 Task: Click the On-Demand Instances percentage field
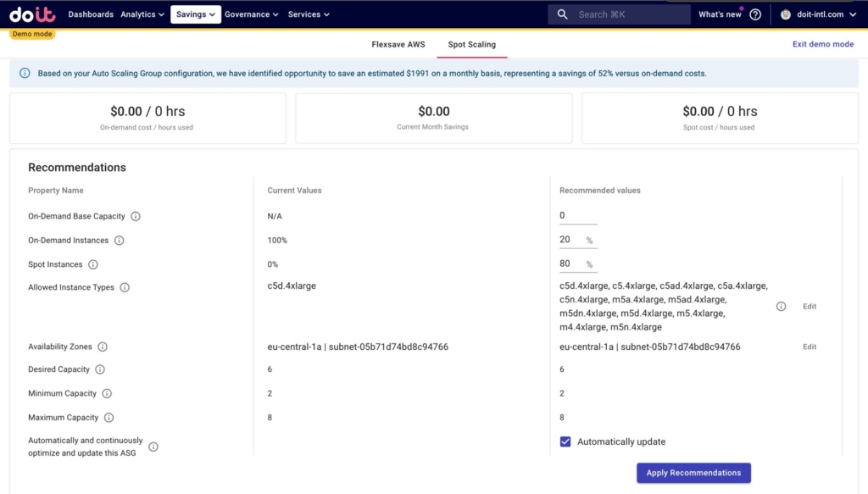tap(578, 240)
